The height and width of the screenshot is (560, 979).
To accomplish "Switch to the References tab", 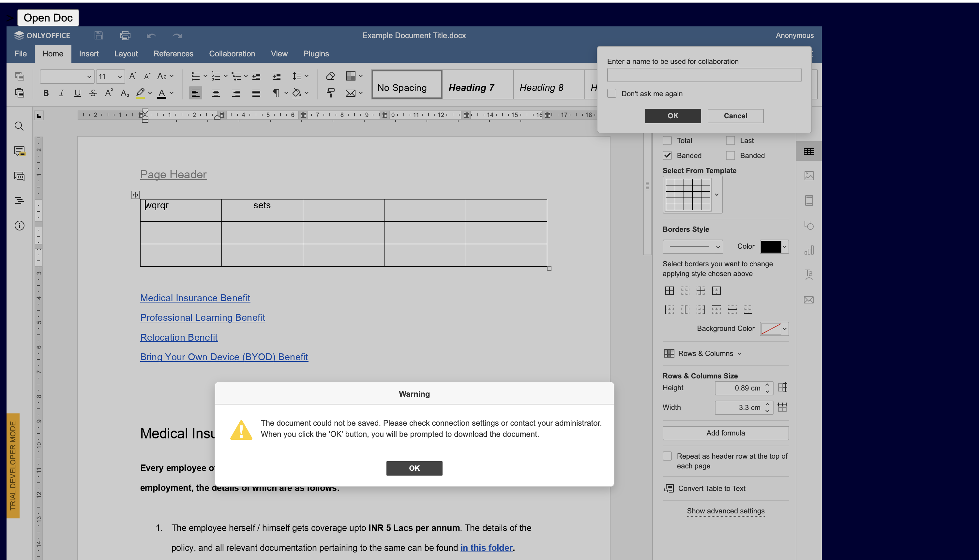I will tap(173, 53).
